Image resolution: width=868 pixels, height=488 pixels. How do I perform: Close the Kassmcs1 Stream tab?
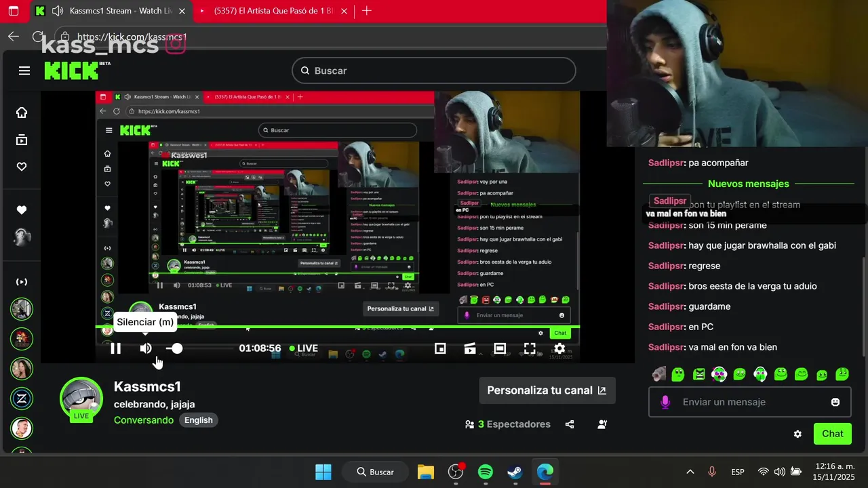point(181,11)
